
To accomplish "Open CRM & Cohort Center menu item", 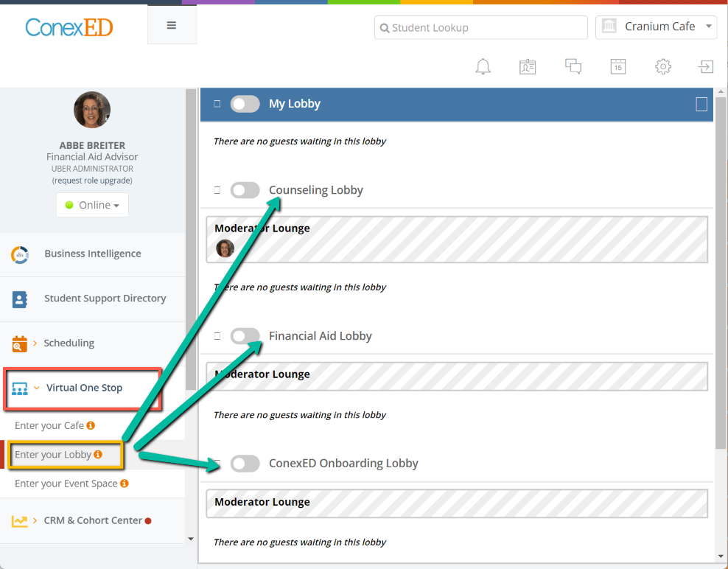I will click(x=92, y=520).
